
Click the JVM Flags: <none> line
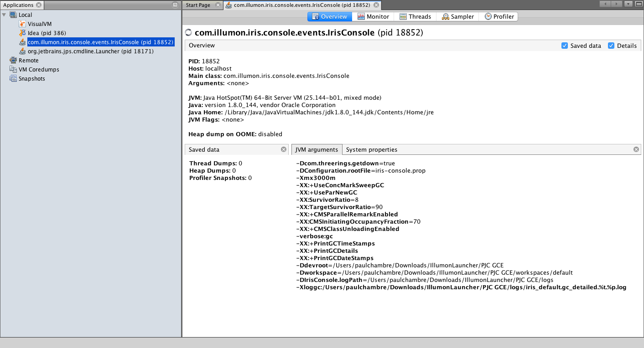[216, 119]
